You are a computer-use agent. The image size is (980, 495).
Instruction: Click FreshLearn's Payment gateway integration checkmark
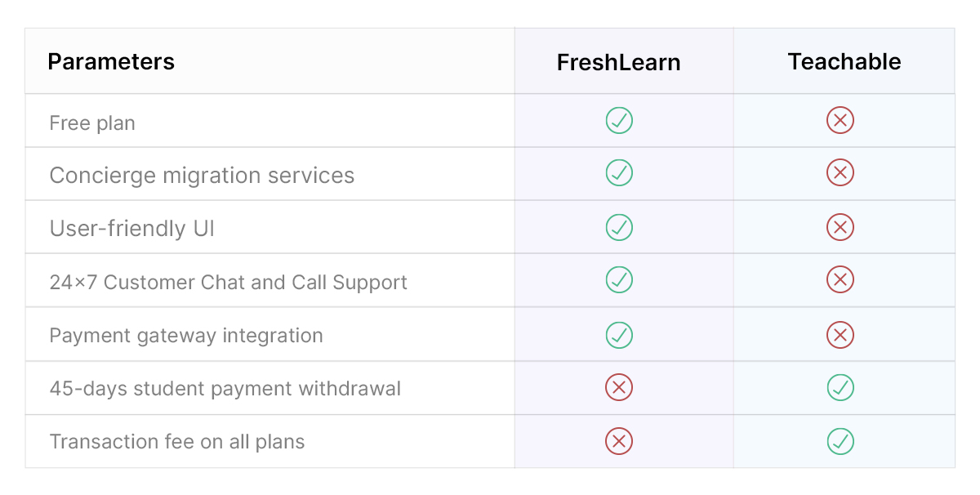[x=619, y=334]
